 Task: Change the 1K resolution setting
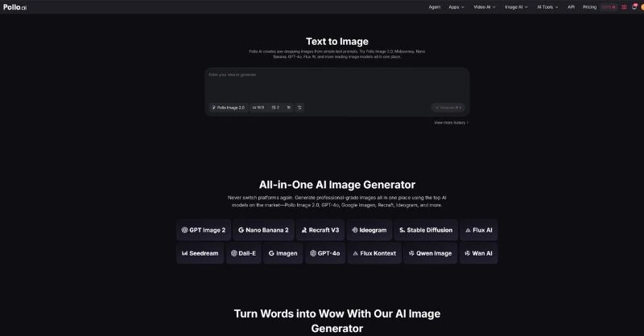point(289,108)
